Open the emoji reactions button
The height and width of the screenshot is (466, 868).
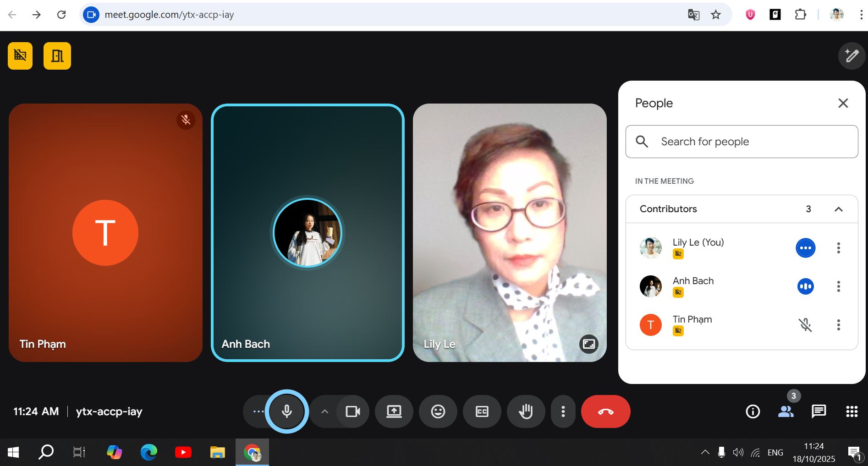click(438, 411)
